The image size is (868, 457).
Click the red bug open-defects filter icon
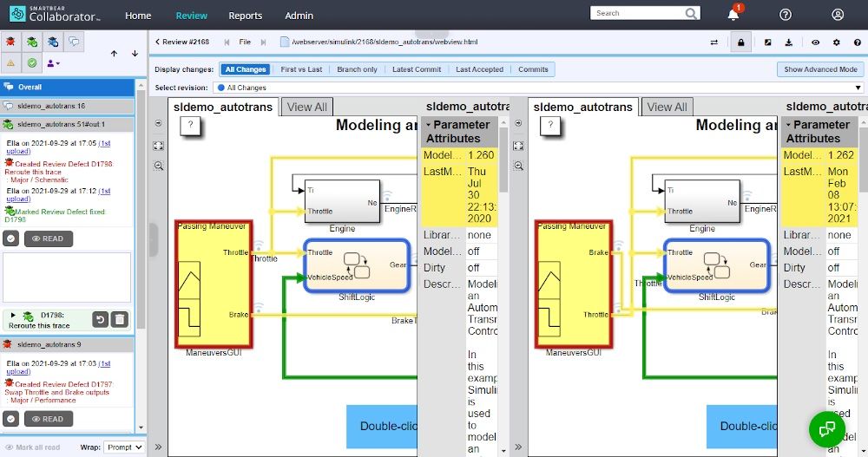tap(10, 41)
